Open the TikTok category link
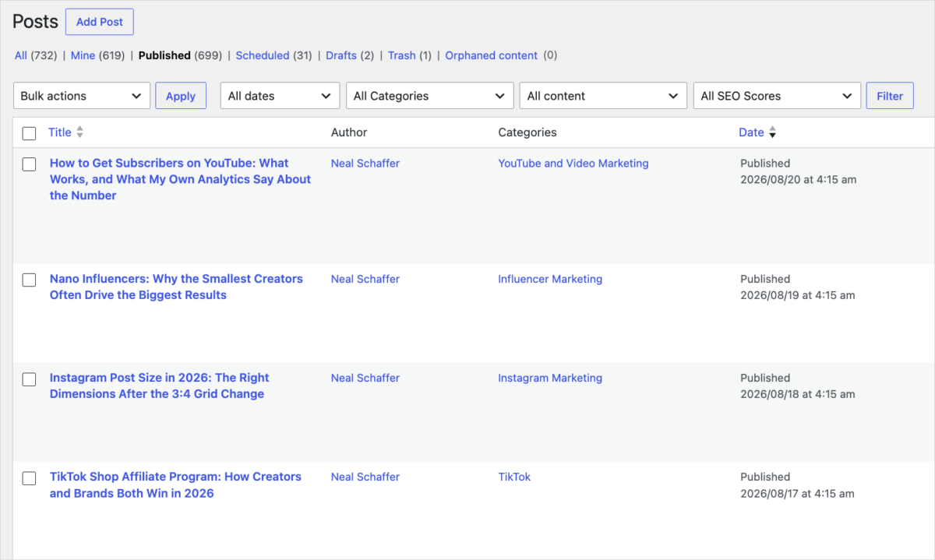Image resolution: width=935 pixels, height=560 pixels. click(514, 477)
